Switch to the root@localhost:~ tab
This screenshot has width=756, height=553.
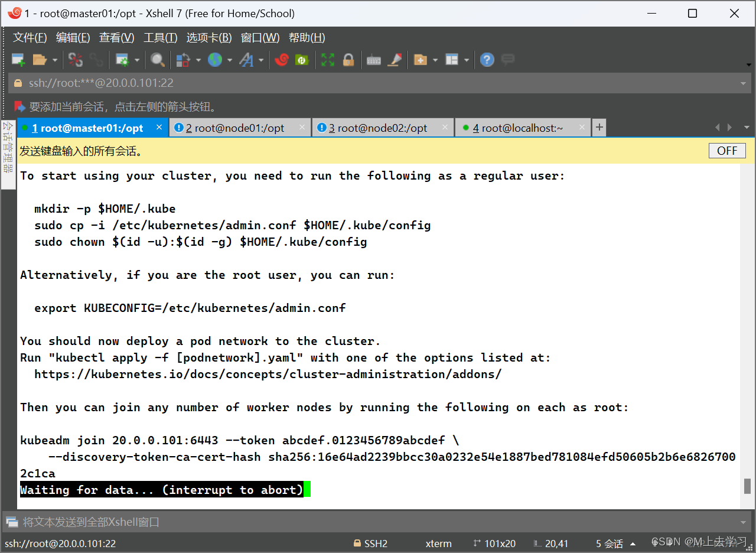click(x=522, y=128)
